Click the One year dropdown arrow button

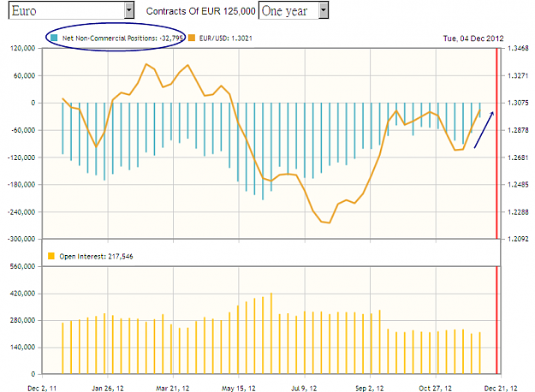click(x=324, y=10)
